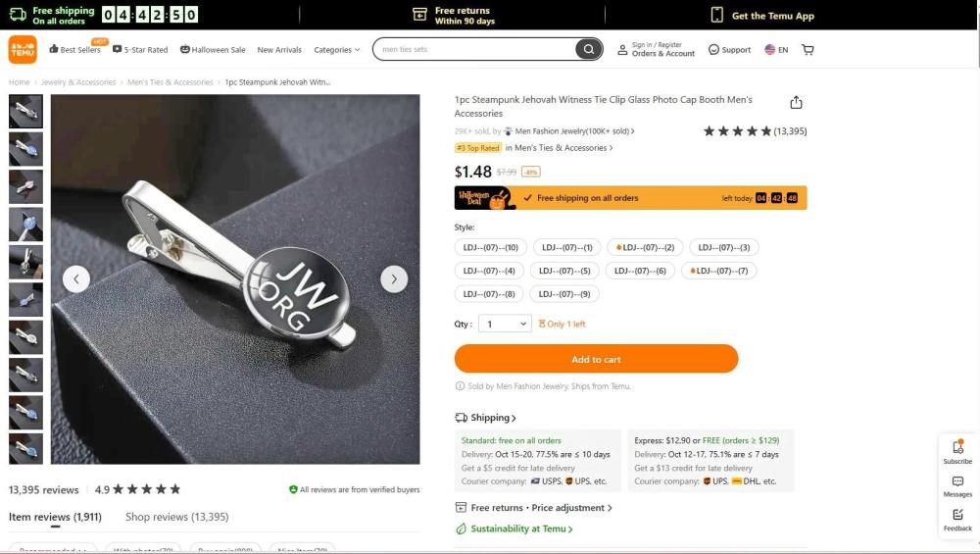Select the first product thumbnail
Screen dimensions: 980x554
25,111
